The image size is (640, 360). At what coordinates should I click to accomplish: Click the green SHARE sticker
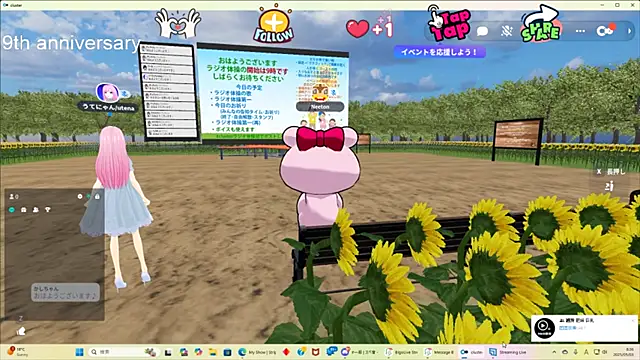coord(541,24)
